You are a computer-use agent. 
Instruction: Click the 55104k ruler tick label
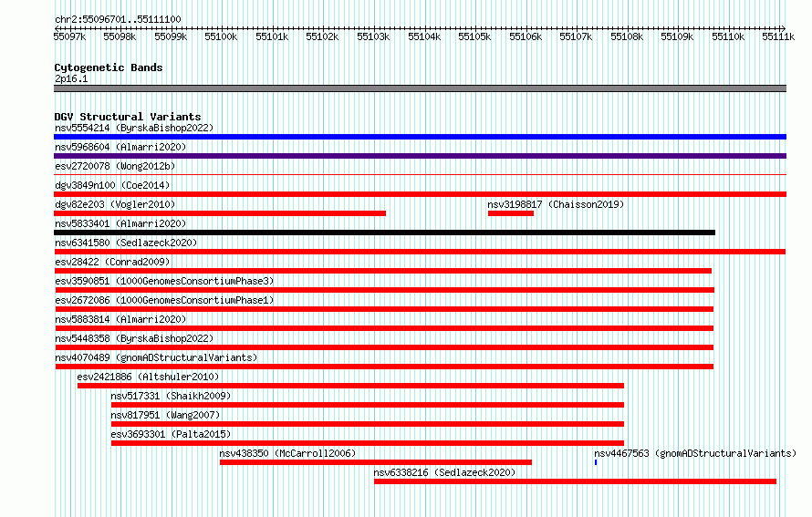(x=424, y=36)
